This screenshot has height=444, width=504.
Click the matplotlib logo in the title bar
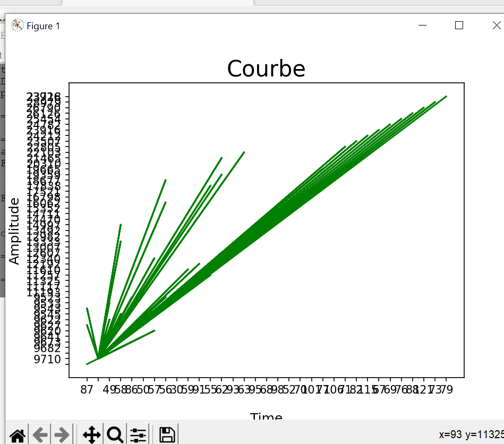click(16, 25)
